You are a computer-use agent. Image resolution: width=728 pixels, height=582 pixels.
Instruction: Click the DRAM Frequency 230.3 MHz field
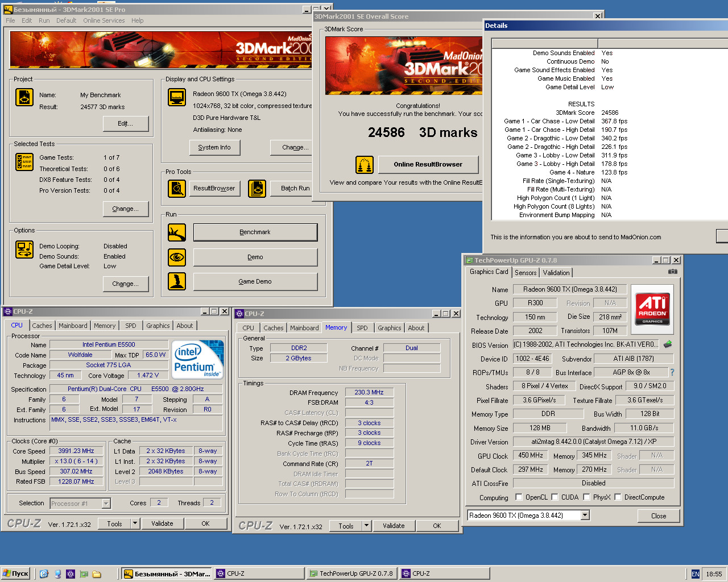[x=369, y=392]
